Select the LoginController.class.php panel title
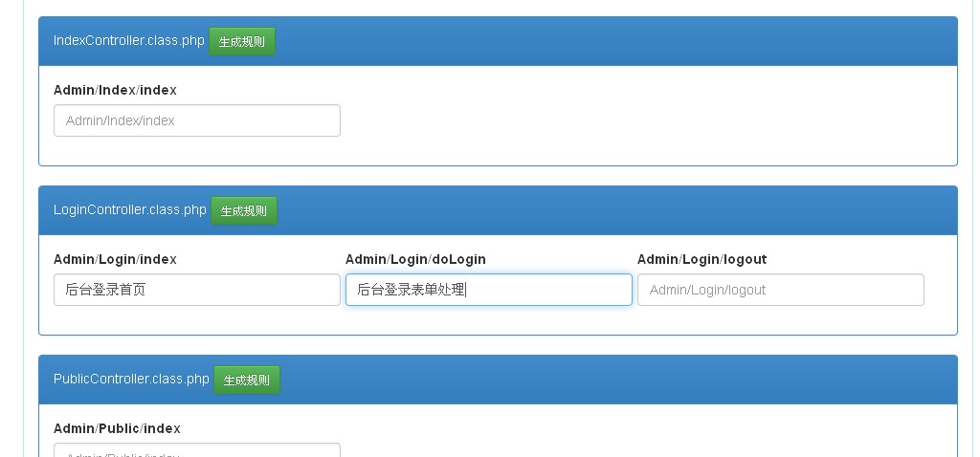This screenshot has width=980, height=457. coord(129,210)
